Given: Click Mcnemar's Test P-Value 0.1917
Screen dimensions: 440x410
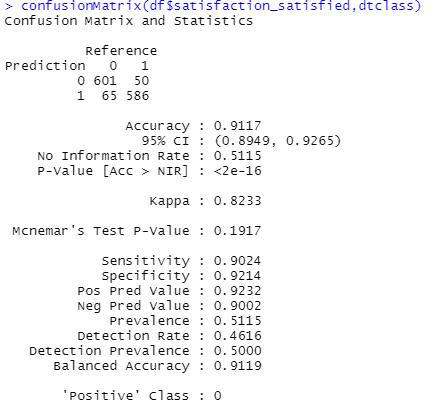Looking at the screenshot, I should click(x=237, y=231).
